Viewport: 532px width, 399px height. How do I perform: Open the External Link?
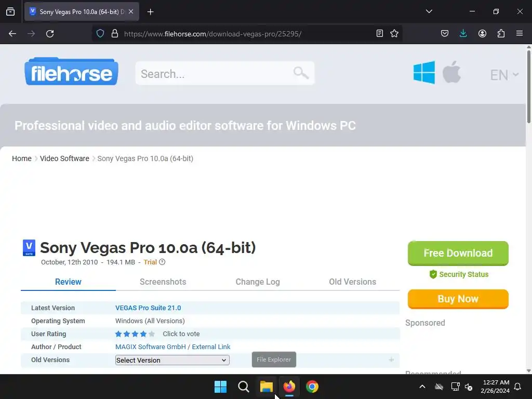coord(211,347)
